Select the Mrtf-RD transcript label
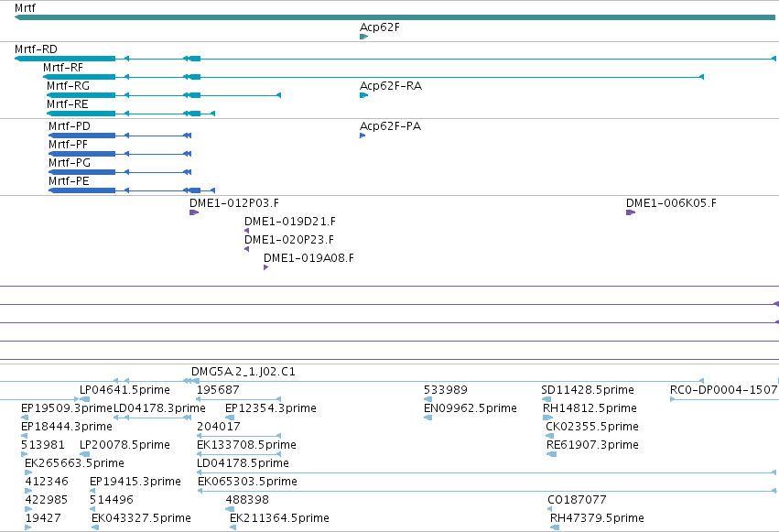Screen dimensions: 779x532 pos(36,49)
